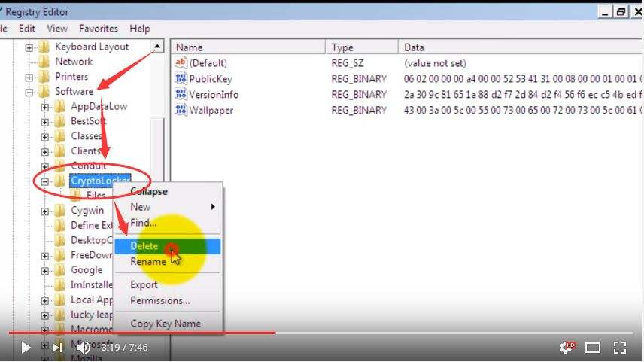
Task: Click the VersionInfo binary value icon
Action: (181, 95)
